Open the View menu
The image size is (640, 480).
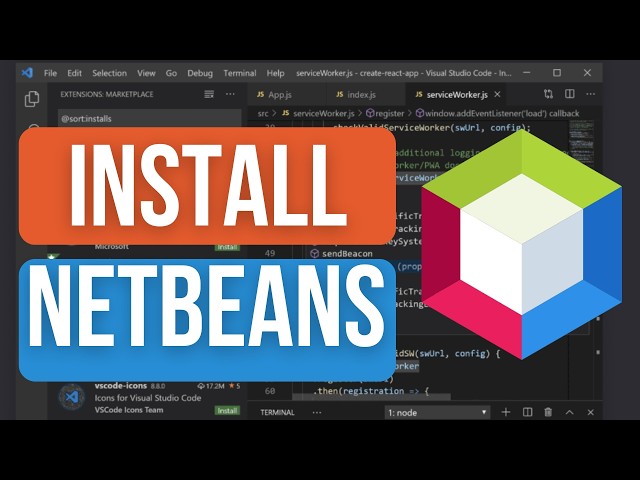pyautogui.click(x=146, y=73)
